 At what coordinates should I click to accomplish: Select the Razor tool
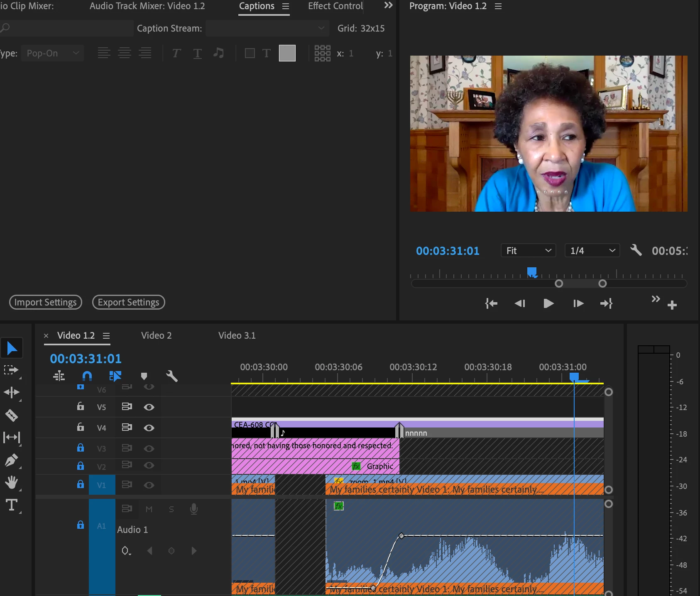[x=11, y=415]
